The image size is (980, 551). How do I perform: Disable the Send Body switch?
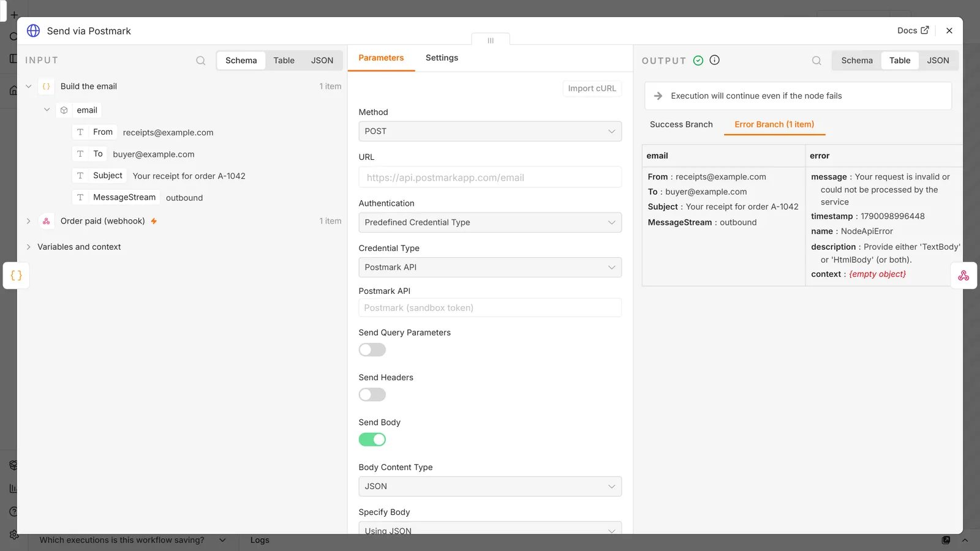[x=372, y=440]
